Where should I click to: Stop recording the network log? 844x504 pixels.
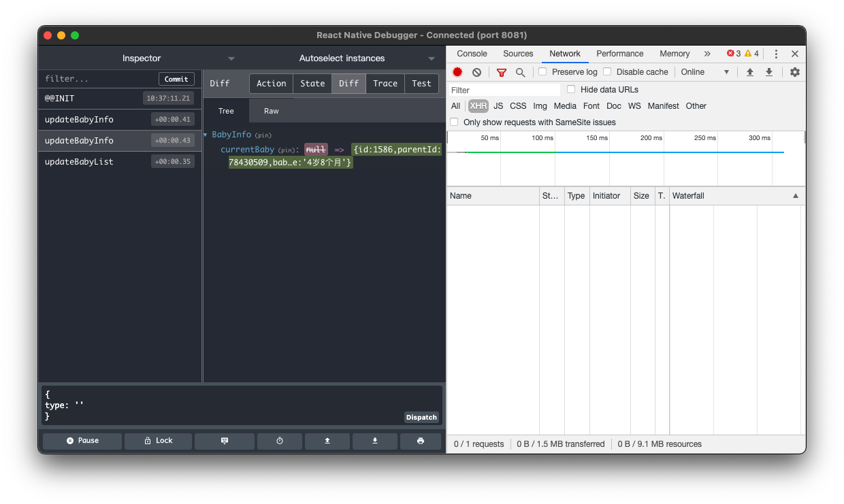[457, 71]
